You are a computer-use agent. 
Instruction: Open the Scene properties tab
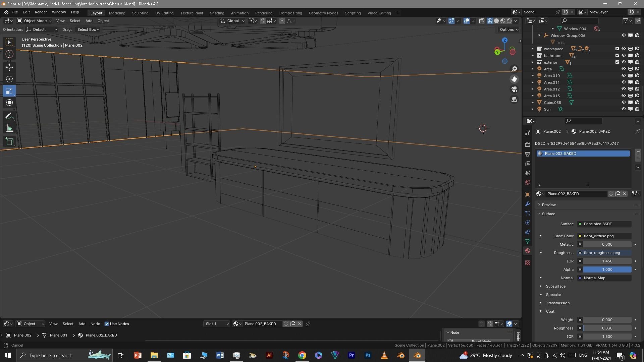click(528, 173)
